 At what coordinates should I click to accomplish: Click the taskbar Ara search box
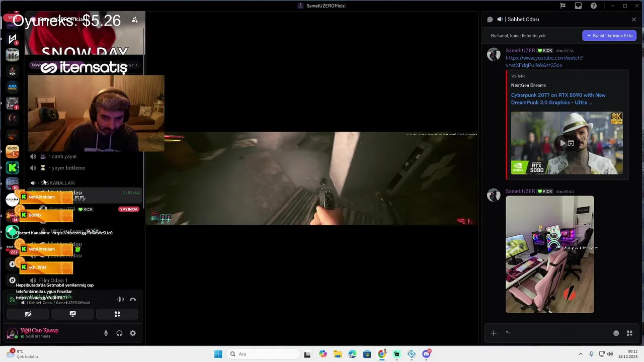click(x=263, y=354)
